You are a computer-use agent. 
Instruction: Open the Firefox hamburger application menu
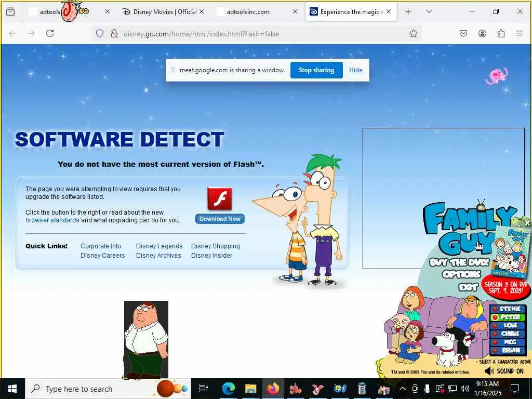tap(520, 33)
